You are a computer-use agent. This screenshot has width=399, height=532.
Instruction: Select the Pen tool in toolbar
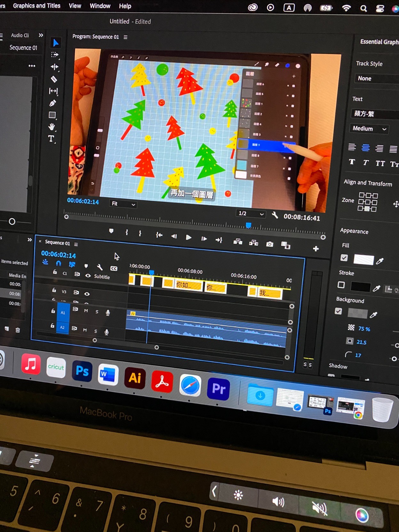(x=53, y=103)
